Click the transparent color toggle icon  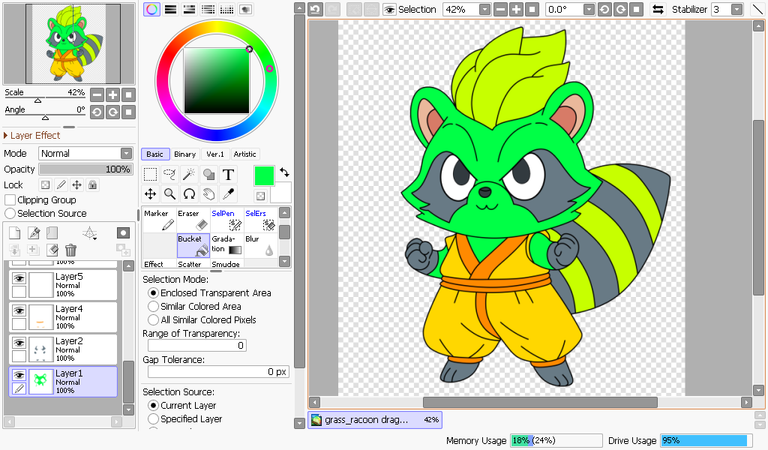coord(261,196)
